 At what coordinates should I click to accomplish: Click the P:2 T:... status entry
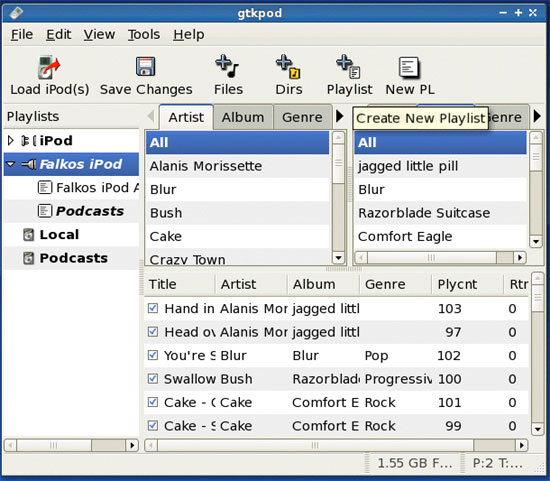(497, 463)
